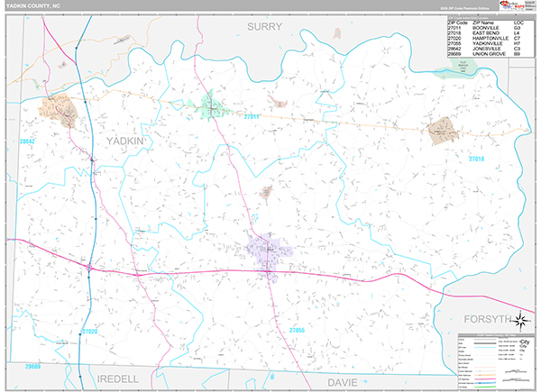Click the 28642 ZIP label on the map
This screenshot has height=392, width=541.
27,141
